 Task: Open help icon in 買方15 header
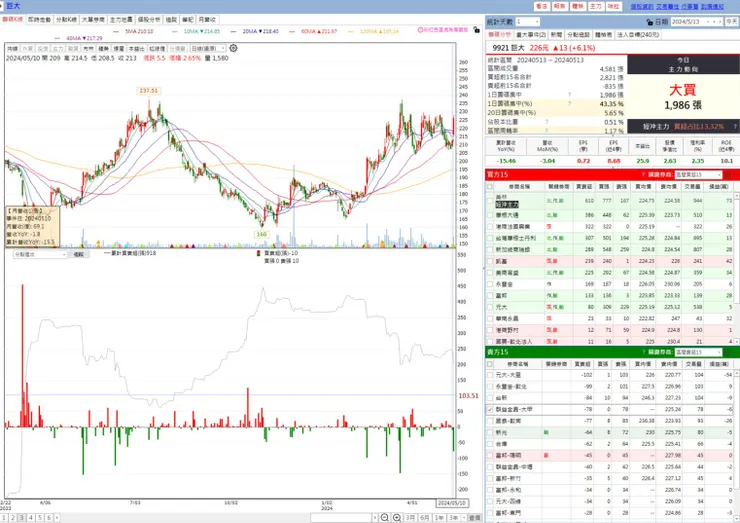pos(643,175)
